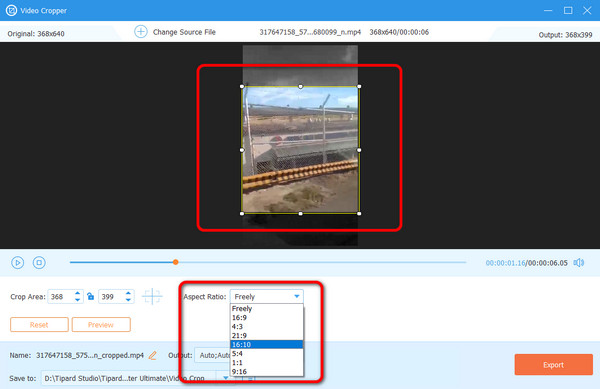The width and height of the screenshot is (600, 389).
Task: Increase crop width with the up arrow
Action: click(x=78, y=293)
